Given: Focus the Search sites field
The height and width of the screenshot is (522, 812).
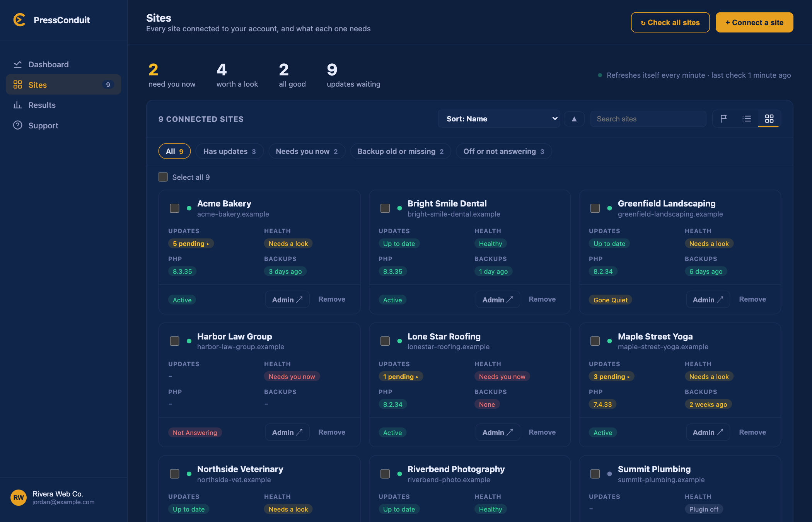Looking at the screenshot, I should [x=648, y=119].
